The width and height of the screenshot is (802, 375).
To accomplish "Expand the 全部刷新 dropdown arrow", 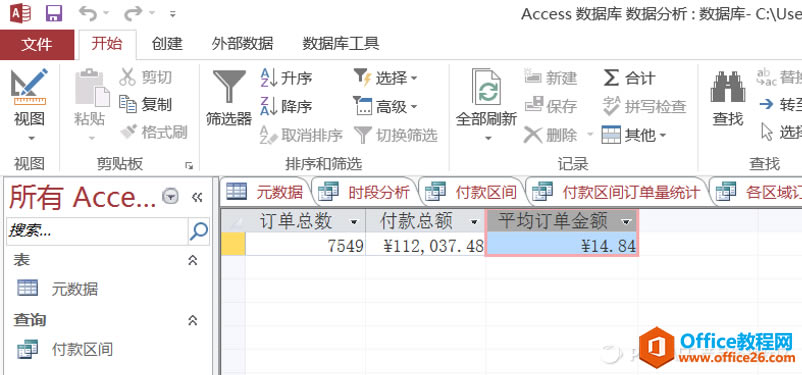I will [x=487, y=138].
